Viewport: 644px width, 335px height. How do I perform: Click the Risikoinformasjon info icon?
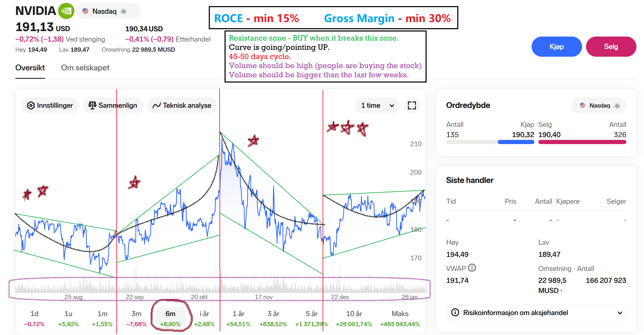[x=455, y=313]
